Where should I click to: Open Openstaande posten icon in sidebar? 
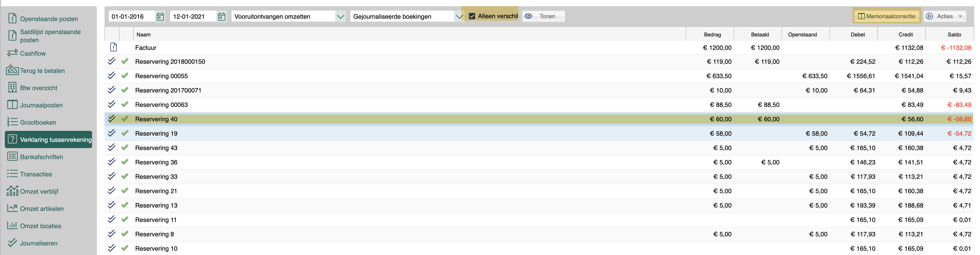[x=12, y=18]
